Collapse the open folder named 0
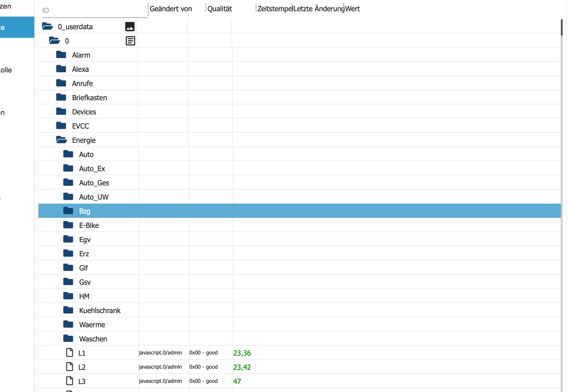 coord(54,41)
